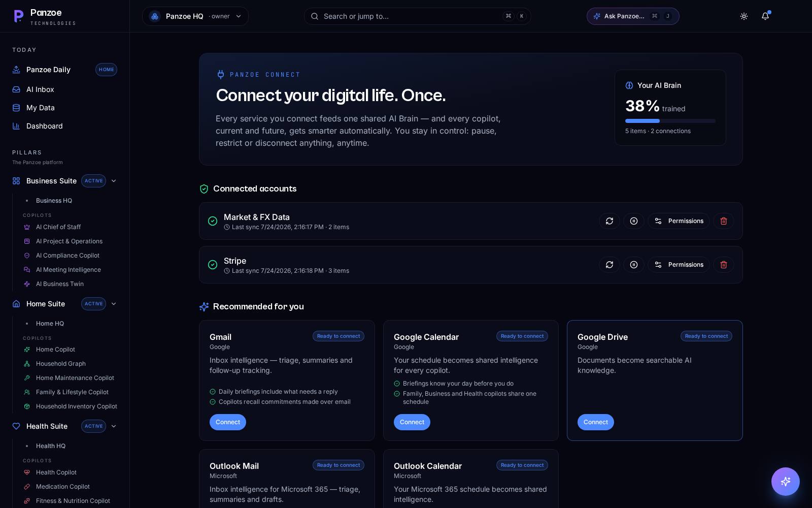Open AI Inbox
The height and width of the screenshot is (508, 812).
[64, 89]
